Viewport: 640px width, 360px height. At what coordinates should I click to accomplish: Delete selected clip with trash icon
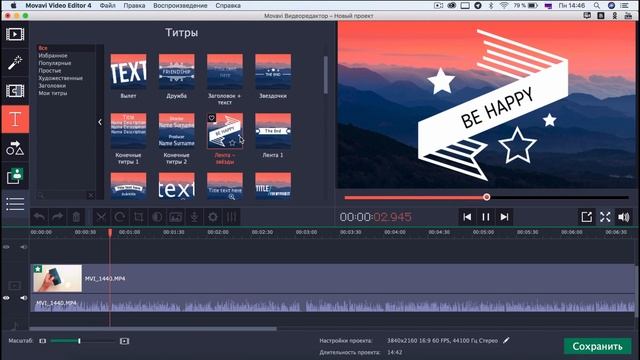click(76, 217)
